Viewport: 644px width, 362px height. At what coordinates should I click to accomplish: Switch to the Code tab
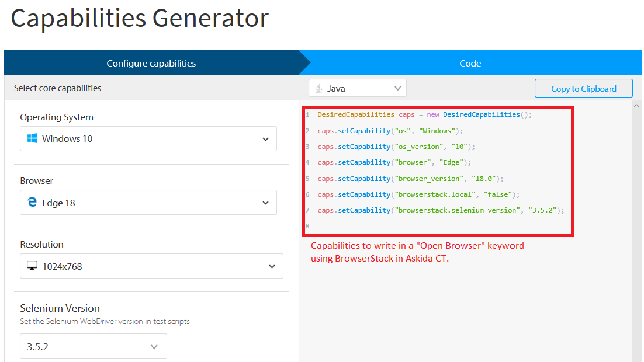click(x=470, y=63)
